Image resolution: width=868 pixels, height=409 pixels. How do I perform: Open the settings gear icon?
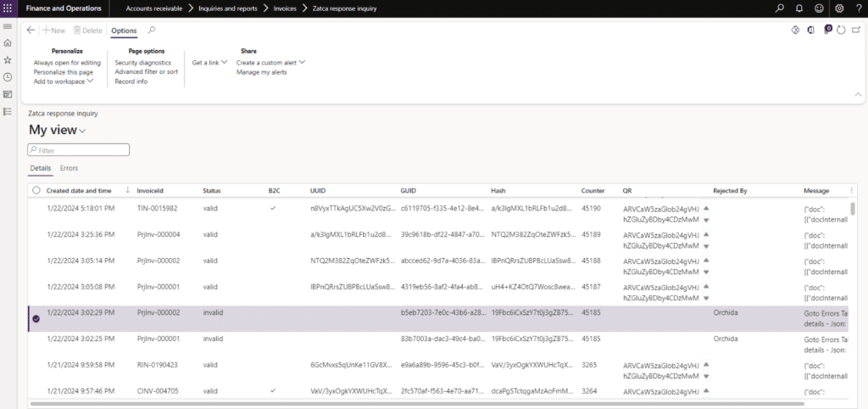(x=839, y=8)
